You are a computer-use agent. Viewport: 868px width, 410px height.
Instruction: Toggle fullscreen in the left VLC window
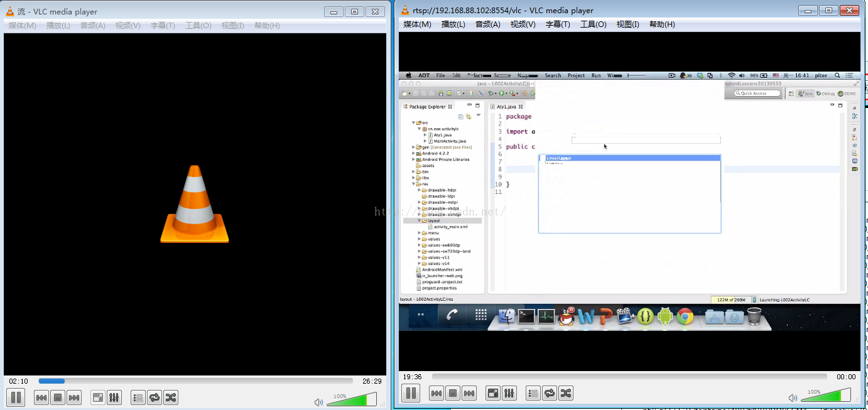[x=98, y=397]
